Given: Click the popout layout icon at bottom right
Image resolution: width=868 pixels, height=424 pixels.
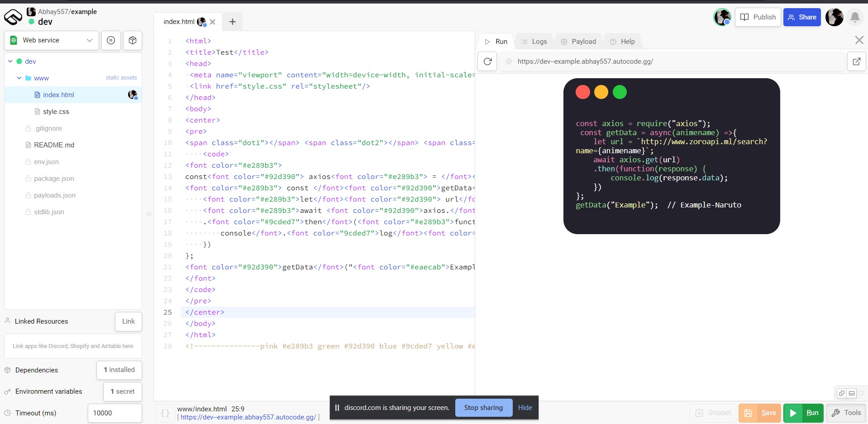Looking at the screenshot, I should pyautogui.click(x=841, y=393).
